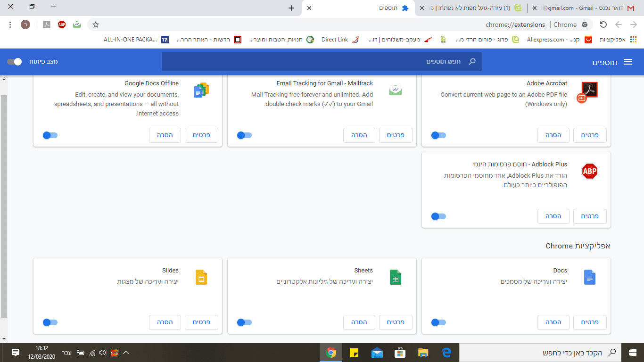Open Adobe Acrobat details (פרטים) button

[590, 135]
